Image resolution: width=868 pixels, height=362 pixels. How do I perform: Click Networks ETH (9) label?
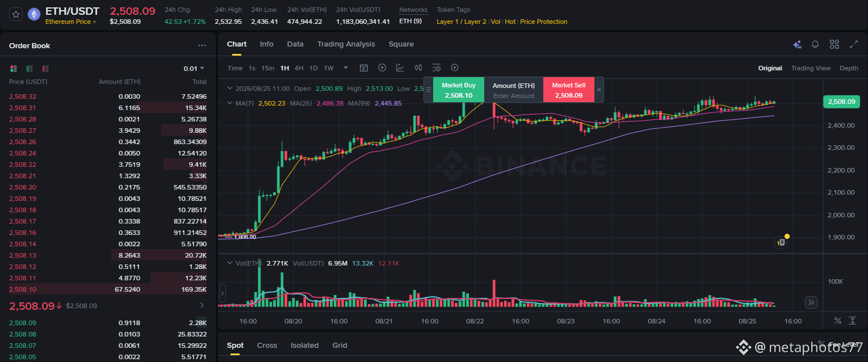pos(410,22)
